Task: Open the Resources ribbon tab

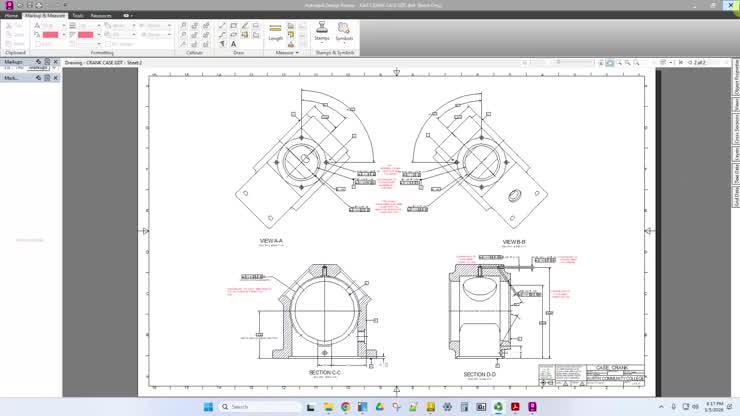Action: (101, 16)
